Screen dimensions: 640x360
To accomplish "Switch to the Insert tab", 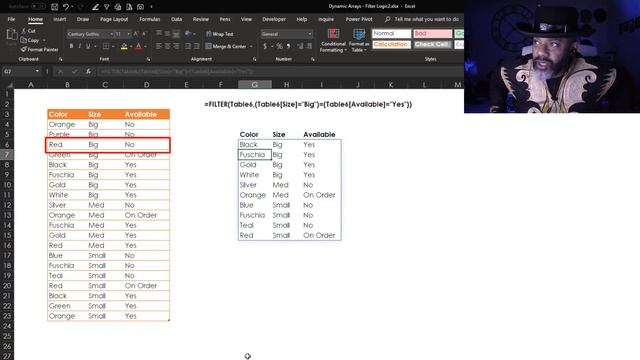I will 60,19.
